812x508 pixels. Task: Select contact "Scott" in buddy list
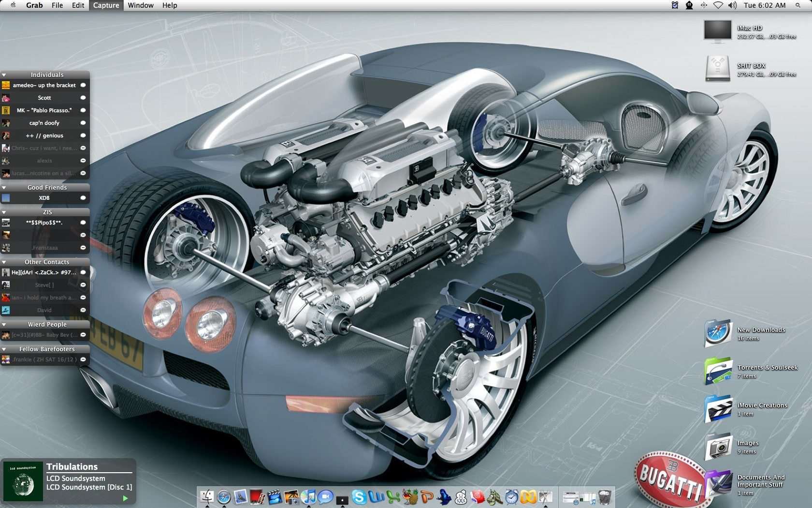click(x=45, y=98)
